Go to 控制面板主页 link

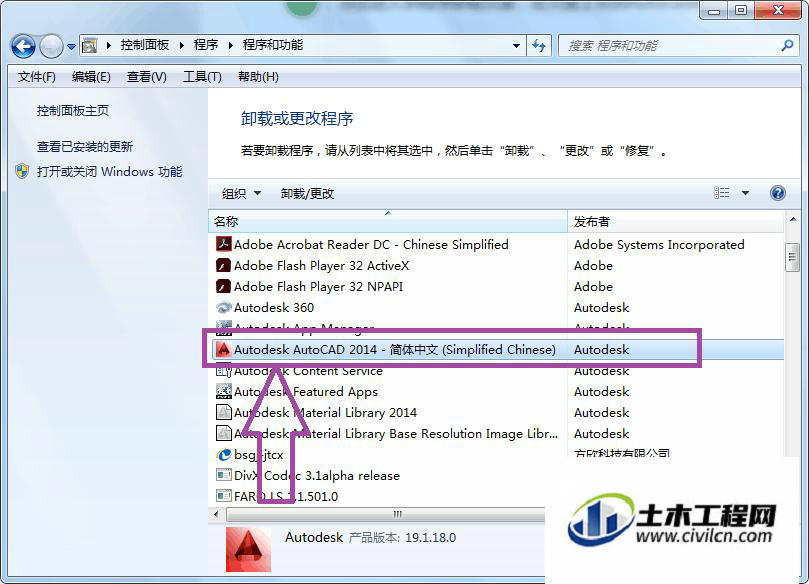[x=73, y=110]
